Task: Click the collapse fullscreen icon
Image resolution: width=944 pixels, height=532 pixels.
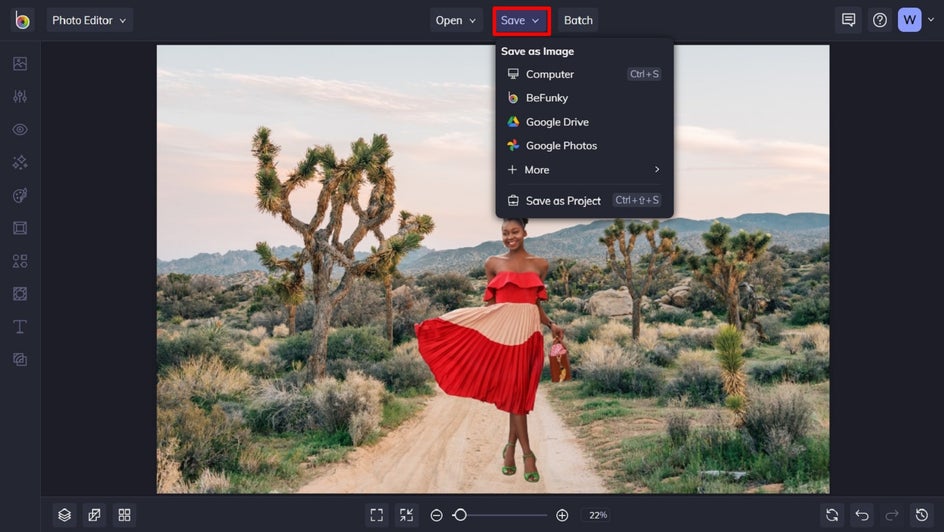Action: pos(406,515)
